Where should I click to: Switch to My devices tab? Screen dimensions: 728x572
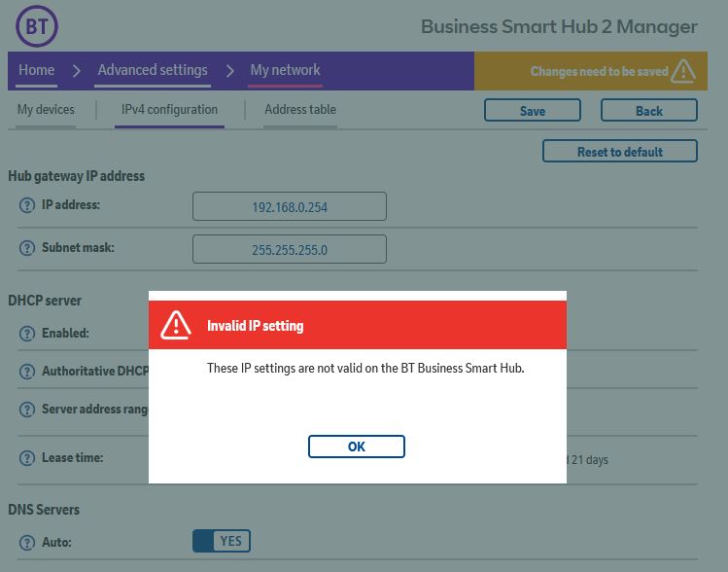point(46,110)
